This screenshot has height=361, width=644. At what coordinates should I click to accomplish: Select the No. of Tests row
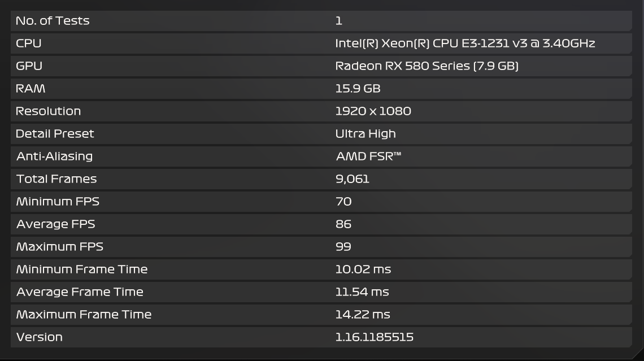[321, 21]
